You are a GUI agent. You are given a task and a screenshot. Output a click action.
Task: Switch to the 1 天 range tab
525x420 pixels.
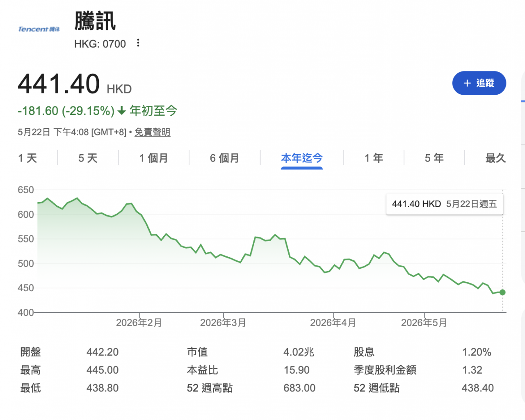(x=28, y=158)
